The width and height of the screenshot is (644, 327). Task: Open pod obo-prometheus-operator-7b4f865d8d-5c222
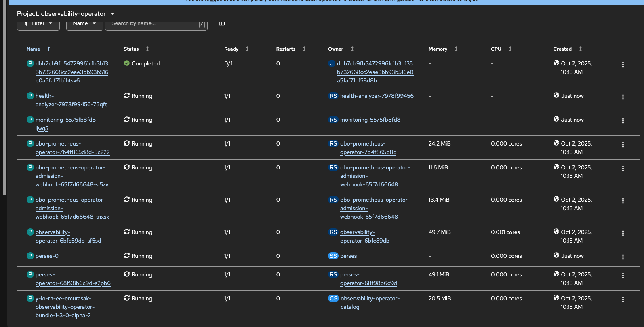(x=73, y=148)
